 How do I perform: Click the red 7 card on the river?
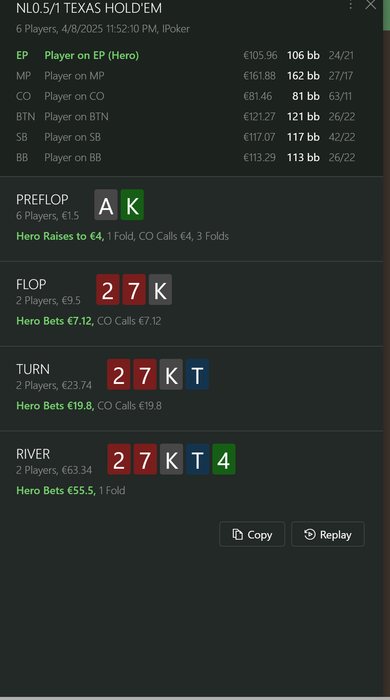click(x=145, y=459)
